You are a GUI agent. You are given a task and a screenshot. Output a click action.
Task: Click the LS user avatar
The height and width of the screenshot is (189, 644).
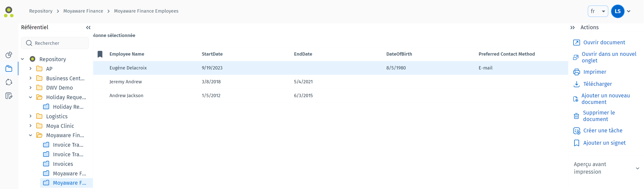(x=618, y=11)
